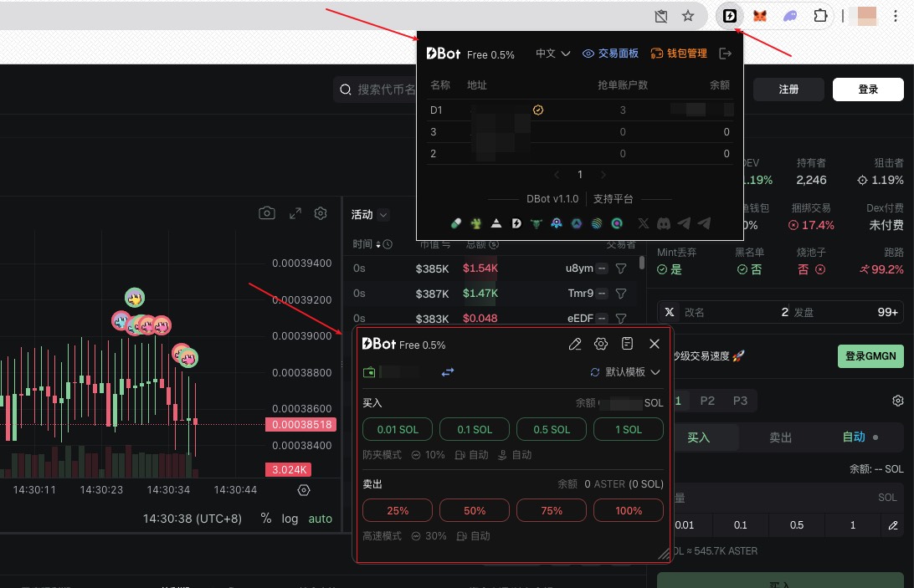Screen dimensions: 914x588
Task: Click the DBot extension icon in browser toolbar
Action: (x=730, y=15)
